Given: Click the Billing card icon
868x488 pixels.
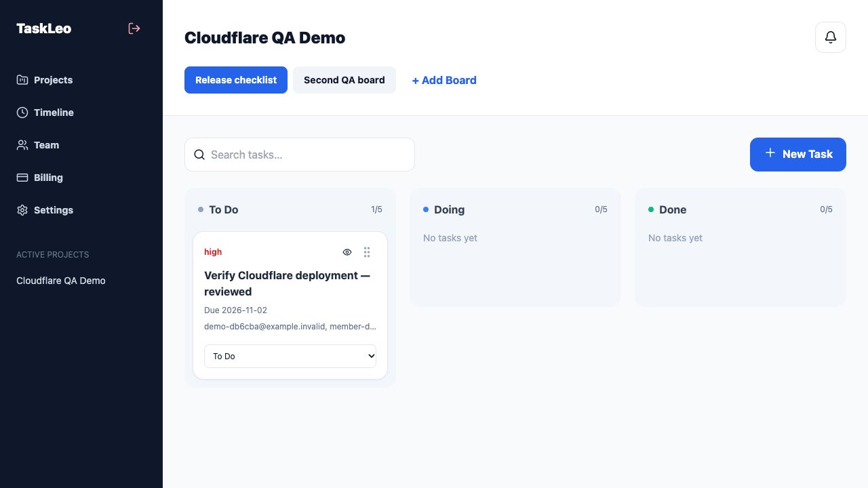Looking at the screenshot, I should 22,178.
